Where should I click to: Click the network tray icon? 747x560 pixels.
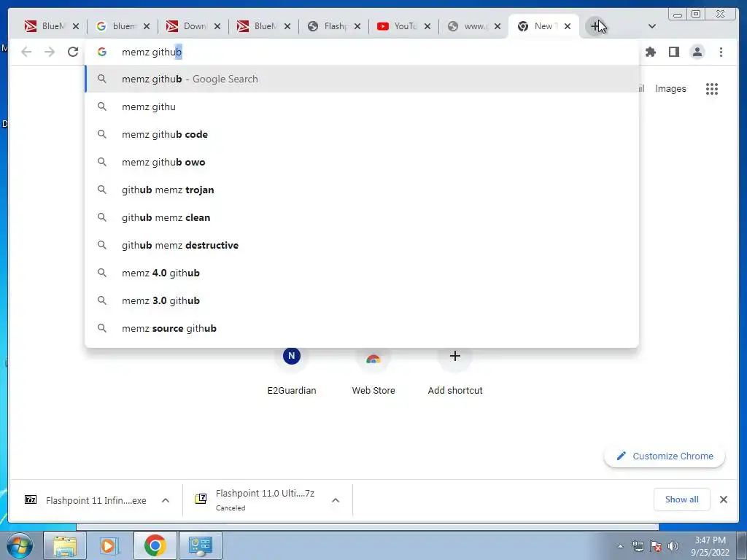(638, 546)
